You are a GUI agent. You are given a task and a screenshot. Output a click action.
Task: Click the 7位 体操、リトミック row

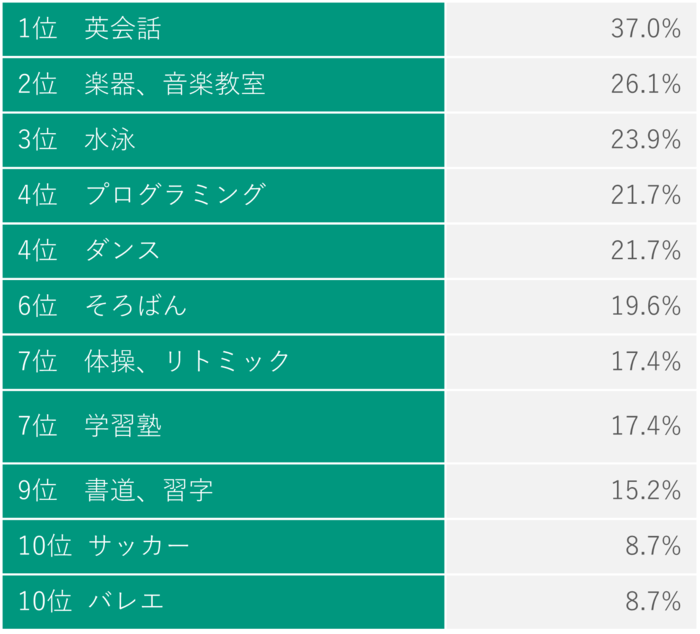(155, 361)
